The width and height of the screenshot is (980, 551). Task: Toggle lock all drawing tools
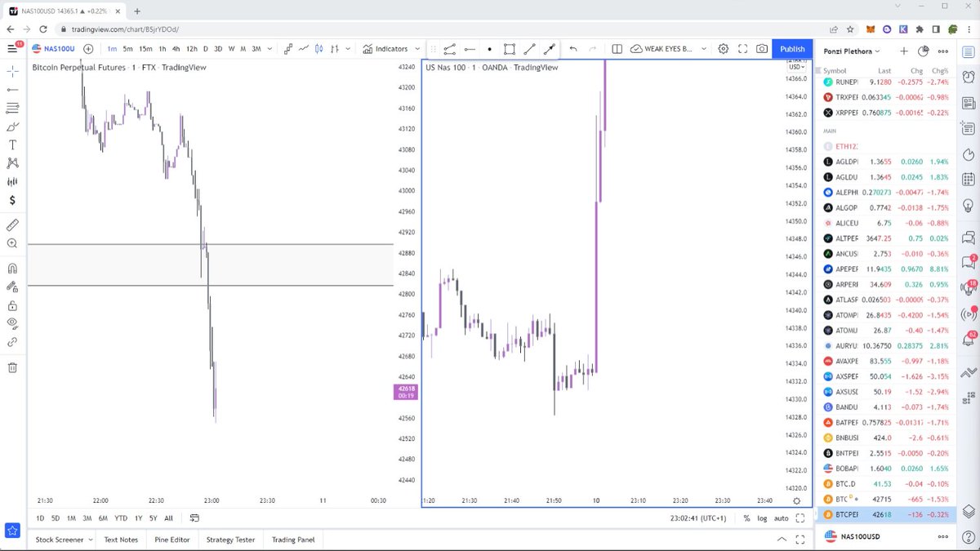[x=12, y=305]
